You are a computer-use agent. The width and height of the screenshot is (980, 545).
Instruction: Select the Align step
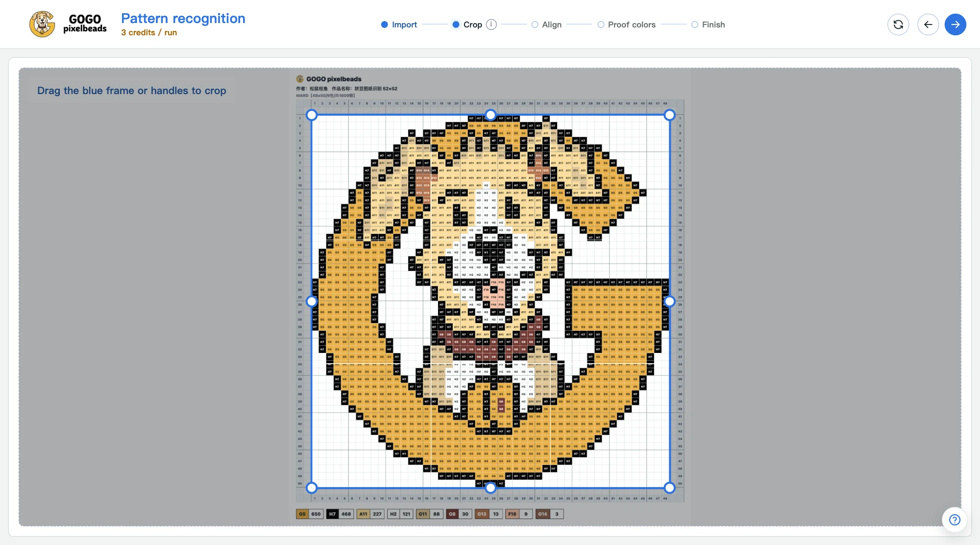547,25
